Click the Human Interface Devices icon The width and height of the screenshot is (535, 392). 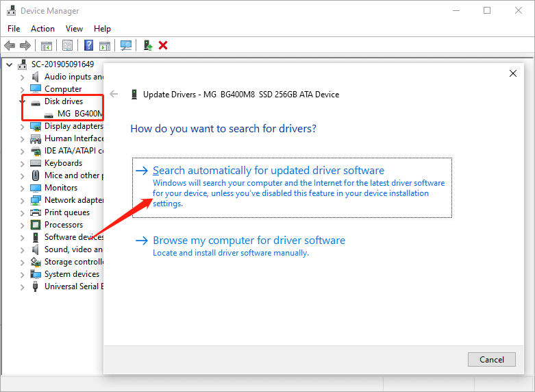(36, 138)
